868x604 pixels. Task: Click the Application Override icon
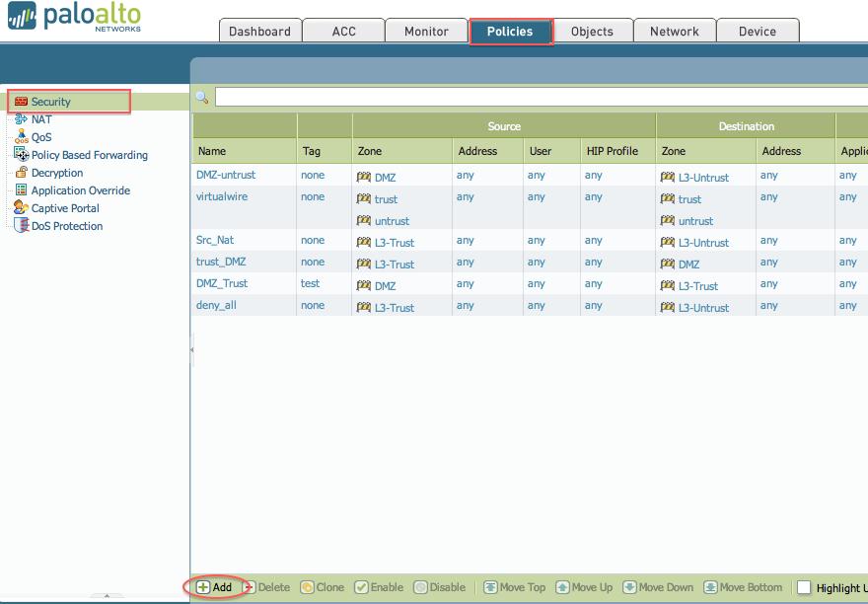(x=21, y=189)
